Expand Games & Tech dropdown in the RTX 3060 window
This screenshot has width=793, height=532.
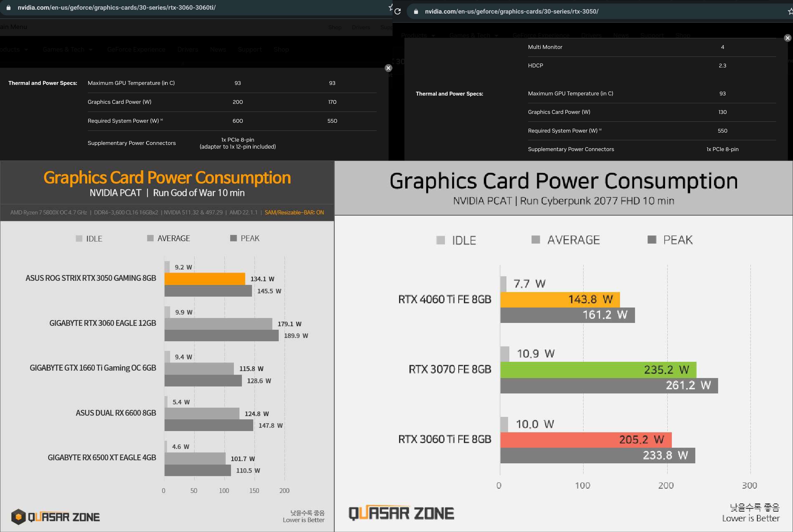tap(67, 50)
